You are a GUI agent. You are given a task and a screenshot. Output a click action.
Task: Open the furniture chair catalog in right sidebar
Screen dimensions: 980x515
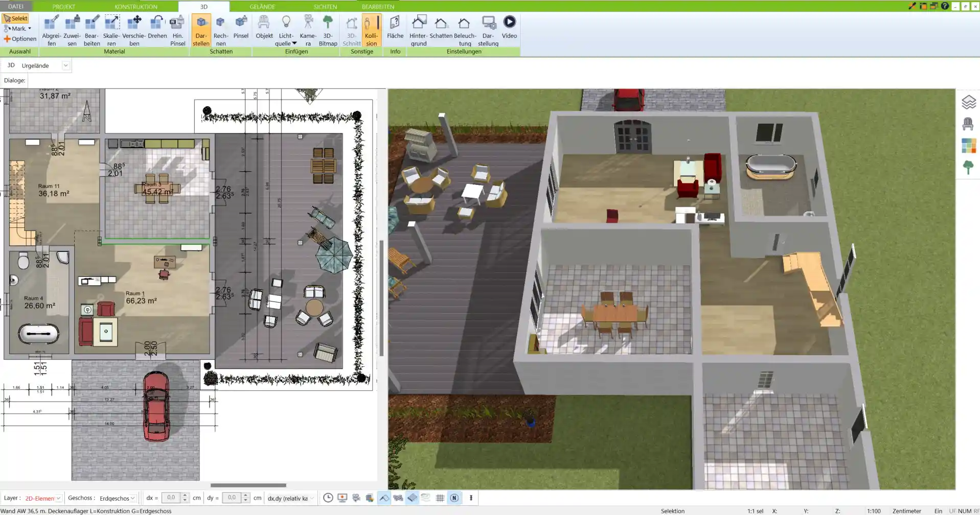click(968, 124)
